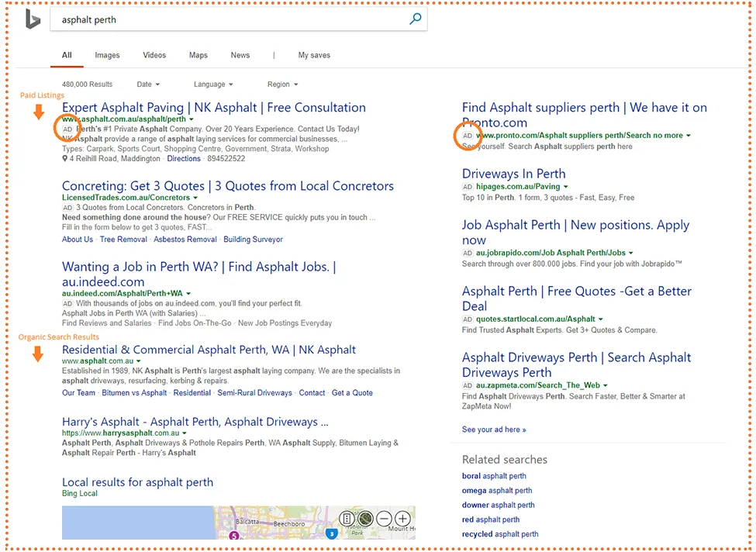The width and height of the screenshot is (756, 552).
Task: Click the Bing logo icon
Action: (33, 19)
